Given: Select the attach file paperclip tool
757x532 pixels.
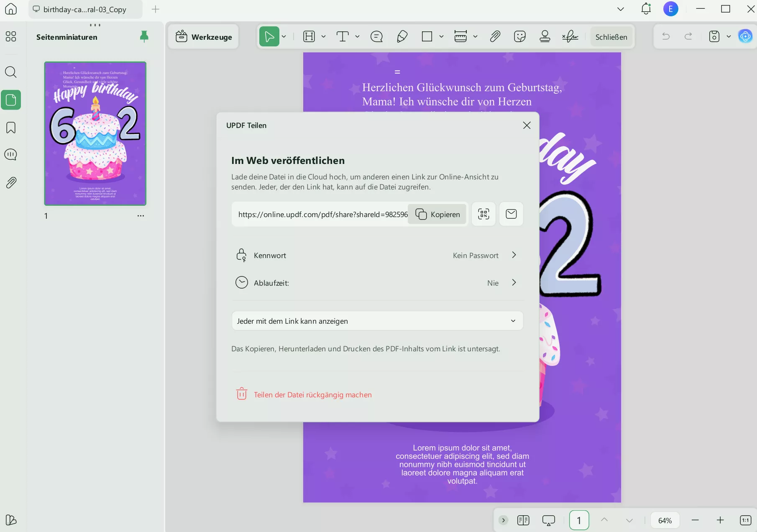Looking at the screenshot, I should (495, 37).
